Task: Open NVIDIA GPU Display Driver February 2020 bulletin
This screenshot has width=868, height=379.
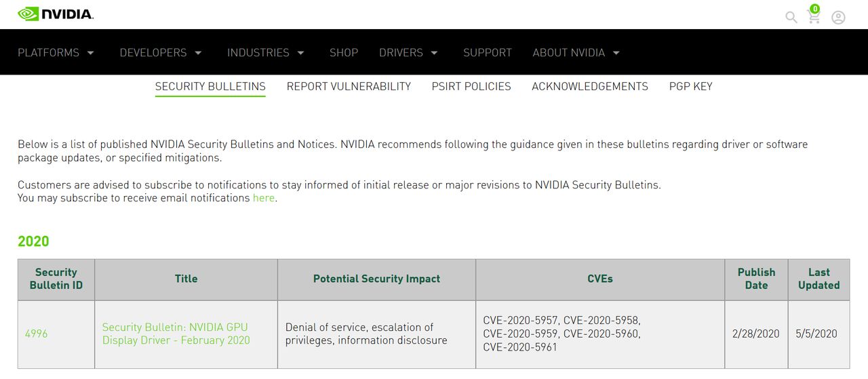Action: [176, 334]
